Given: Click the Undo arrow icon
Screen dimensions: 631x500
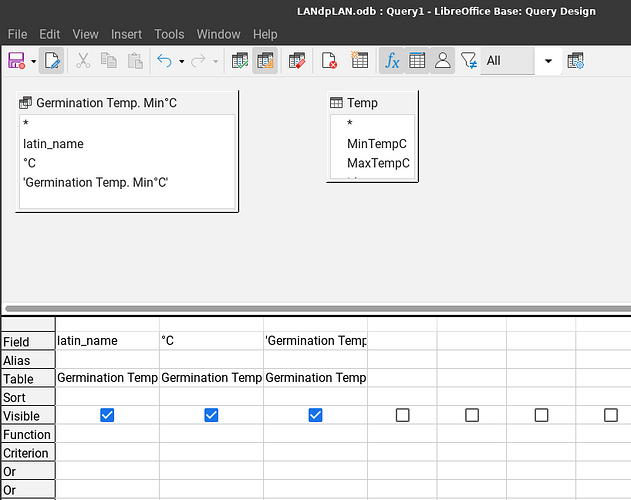Looking at the screenshot, I should point(165,61).
